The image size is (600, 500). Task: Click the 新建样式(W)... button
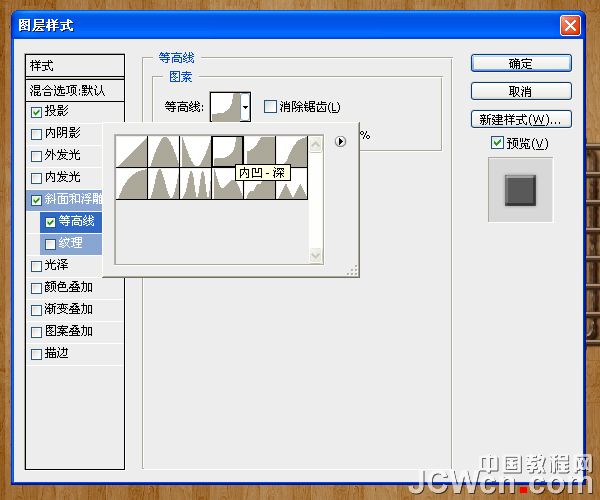point(521,119)
